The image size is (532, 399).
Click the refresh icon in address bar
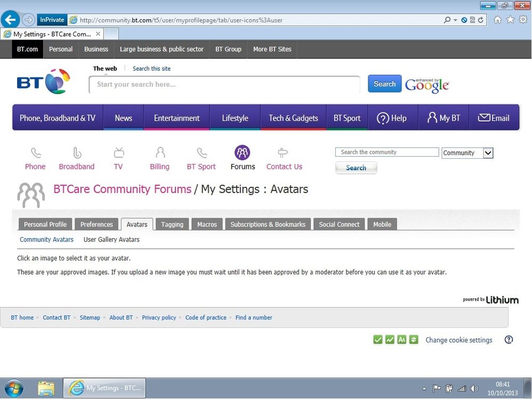point(480,20)
